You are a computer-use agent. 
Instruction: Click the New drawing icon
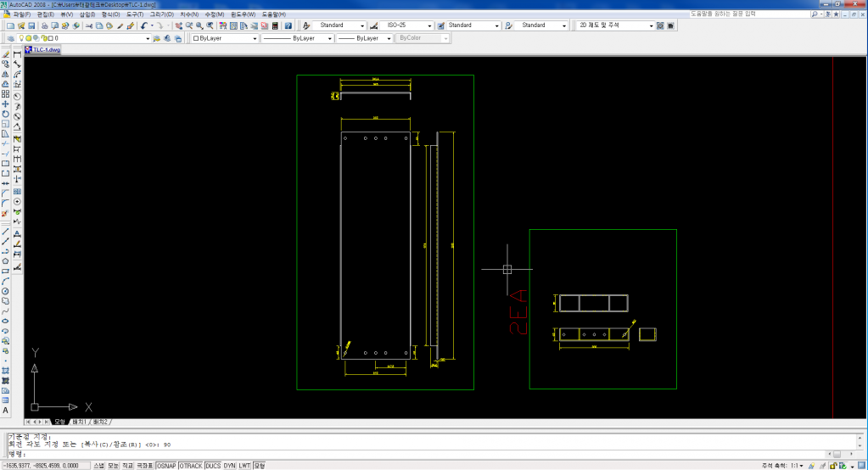[x=10, y=26]
